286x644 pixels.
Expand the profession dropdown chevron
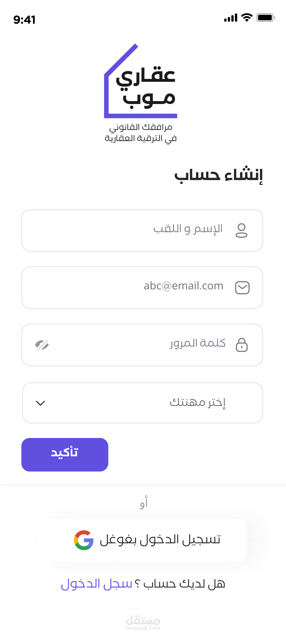40,403
